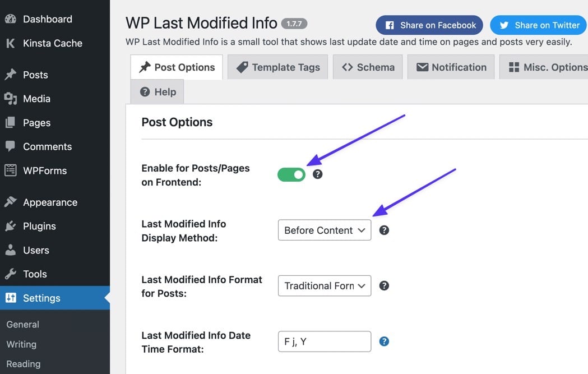Open the Schema tab
Image resolution: width=588 pixels, height=374 pixels.
(x=367, y=67)
